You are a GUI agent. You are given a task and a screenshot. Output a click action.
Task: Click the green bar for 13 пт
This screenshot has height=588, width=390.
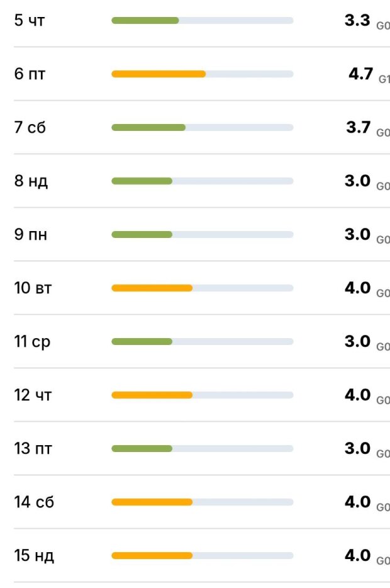(x=142, y=448)
